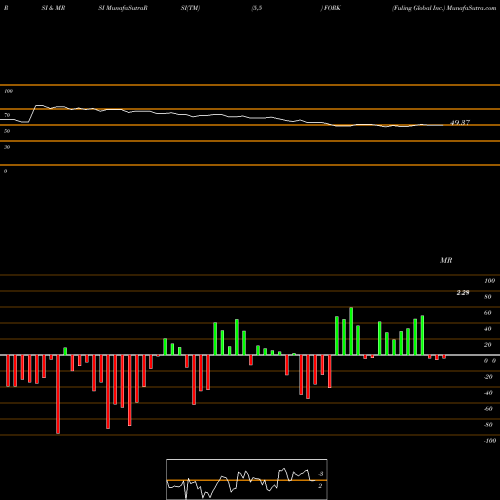Viewport: 500px width, 500px height.
Task: Click the 'SI MunafaSutraR' header text
Action: click(123, 8)
